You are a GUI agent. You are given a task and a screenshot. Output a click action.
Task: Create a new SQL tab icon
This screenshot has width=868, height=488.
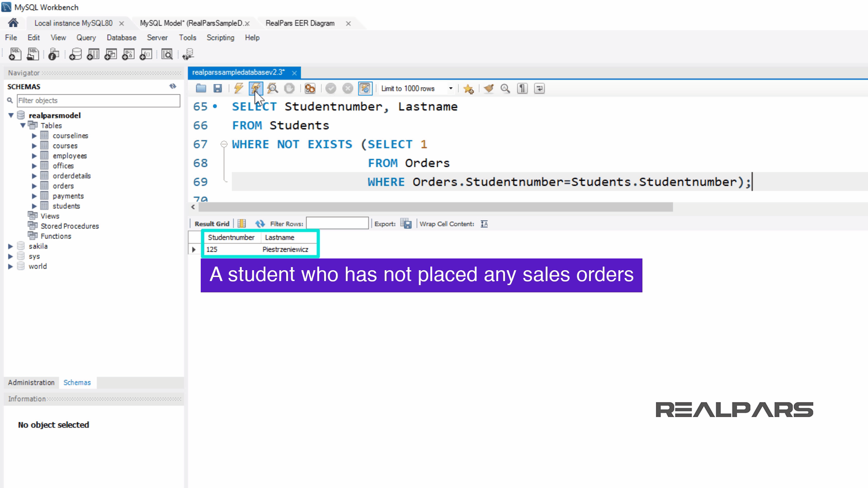pos(15,54)
